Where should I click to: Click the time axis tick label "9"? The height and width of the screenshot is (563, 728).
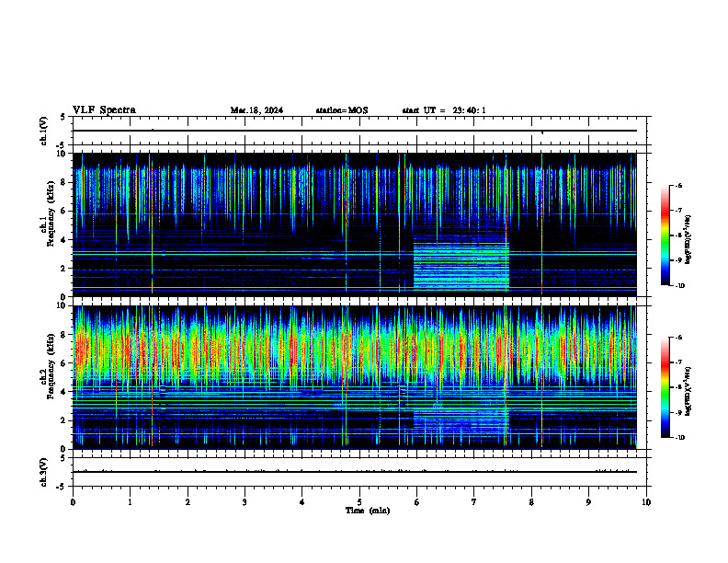588,501
